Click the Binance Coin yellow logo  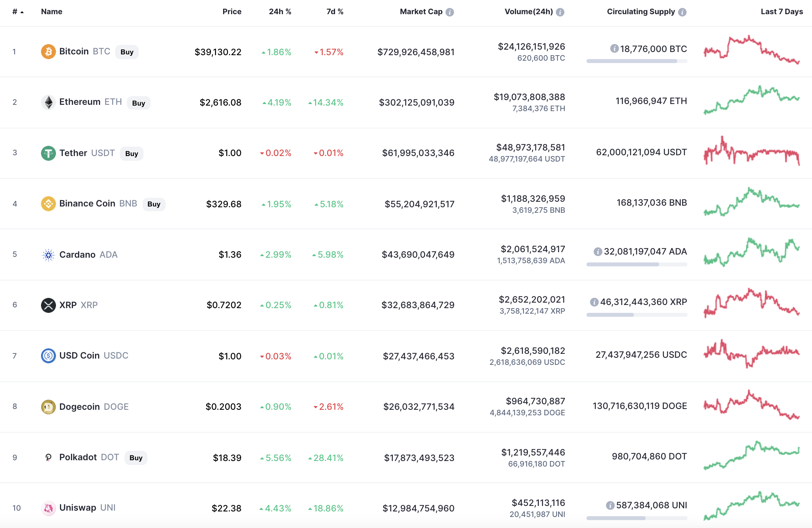[x=48, y=204]
